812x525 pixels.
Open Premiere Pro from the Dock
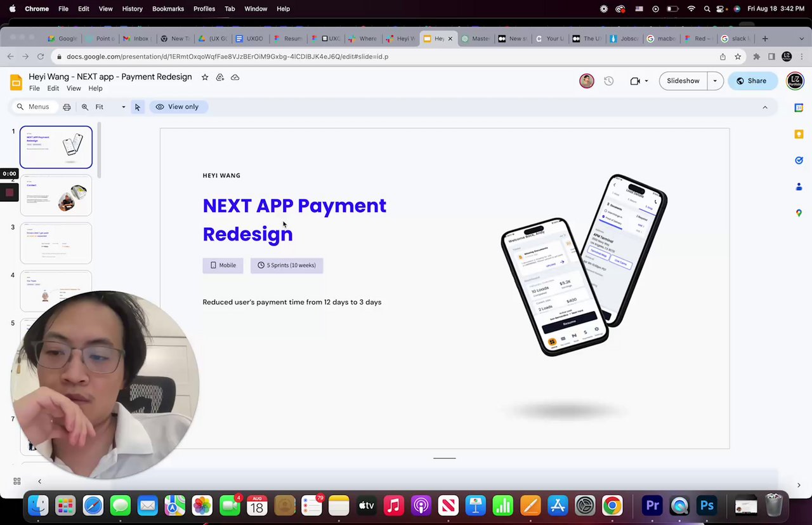click(x=652, y=505)
